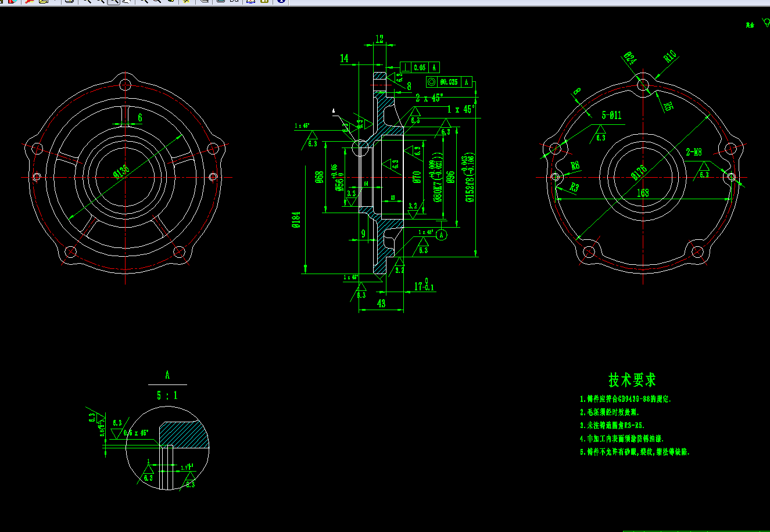
Task: Pick the 14 dimension text
Action: point(345,58)
